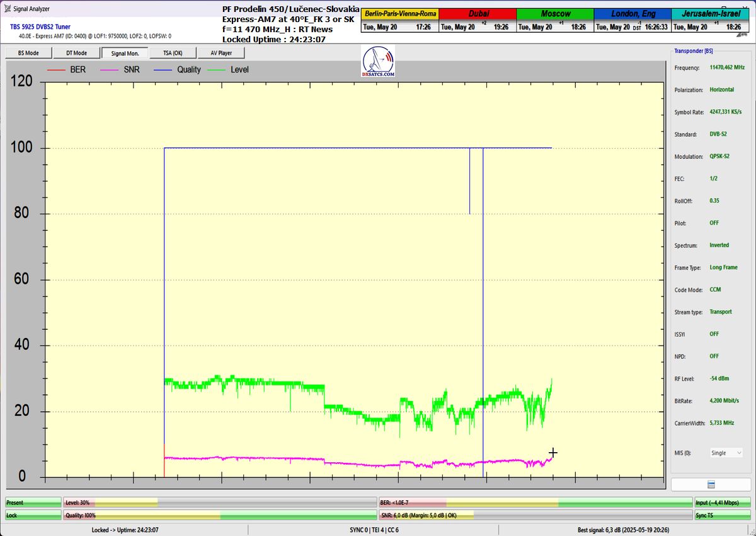756x536 pixels.
Task: Click the SNR 6,0 dB margin bar
Action: [535, 515]
